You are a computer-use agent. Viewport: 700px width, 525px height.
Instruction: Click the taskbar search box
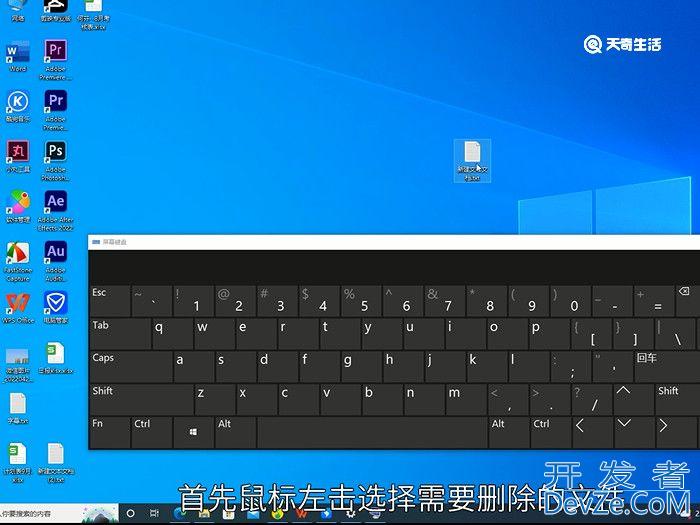(x=59, y=513)
